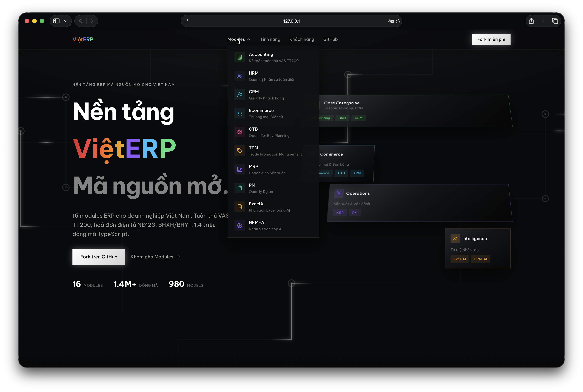Open the PM project management entry
Image resolution: width=583 pixels, height=392 pixels.
(273, 188)
